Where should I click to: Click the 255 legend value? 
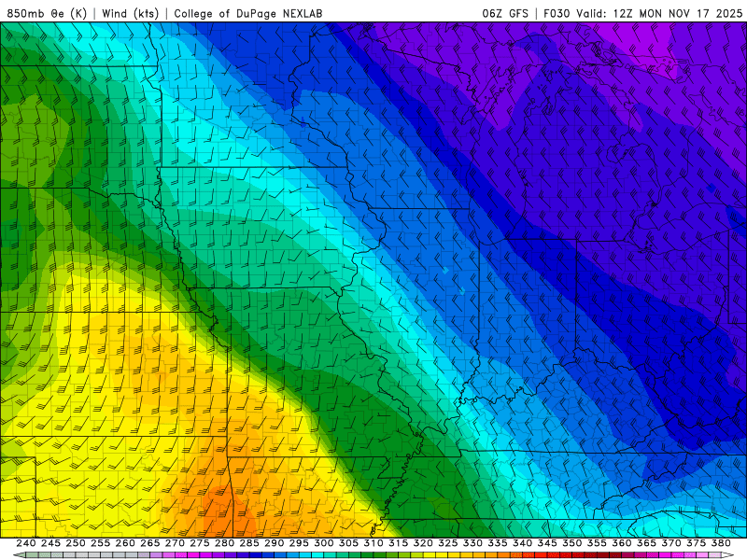(100, 543)
